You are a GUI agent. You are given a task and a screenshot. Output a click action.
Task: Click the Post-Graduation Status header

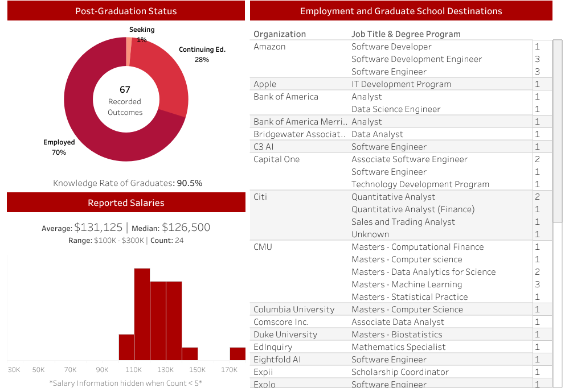pos(126,11)
